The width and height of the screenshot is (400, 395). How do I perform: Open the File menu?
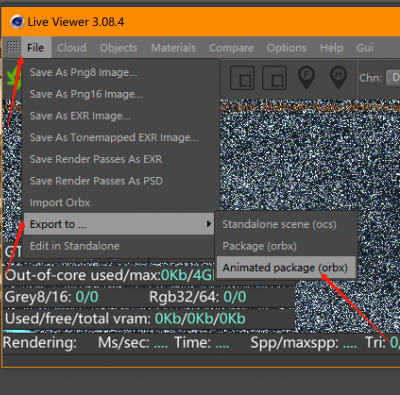click(36, 48)
